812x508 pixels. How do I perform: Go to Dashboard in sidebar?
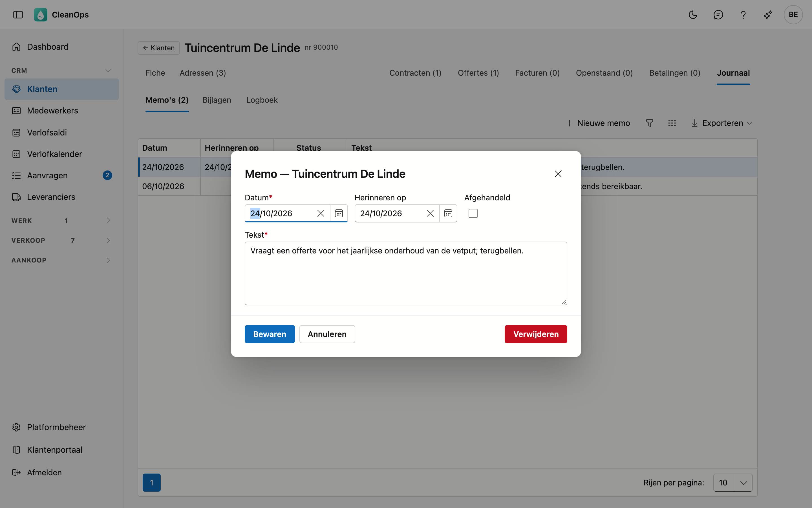coord(62,47)
